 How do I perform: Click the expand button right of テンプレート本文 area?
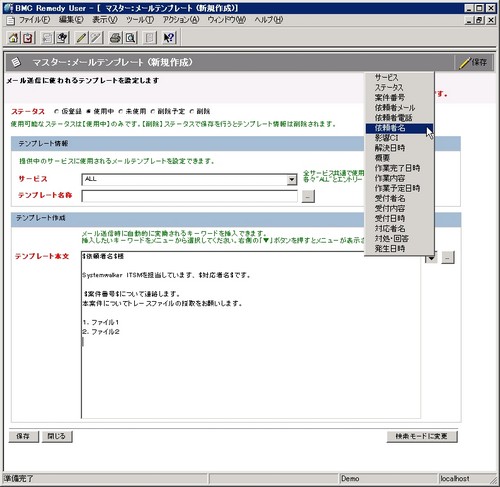(448, 257)
